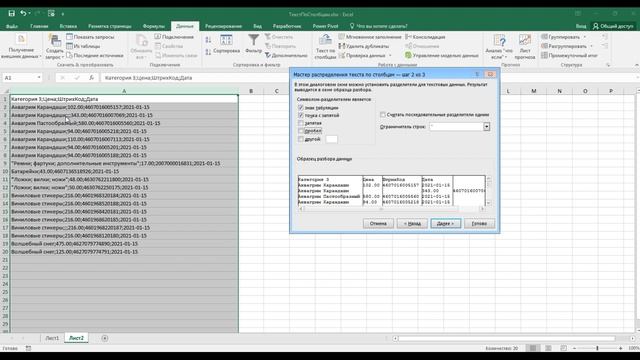640x360 pixels.
Task: Uncheck the Точка с запятой (Semicolon) delimiter
Action: (301, 116)
